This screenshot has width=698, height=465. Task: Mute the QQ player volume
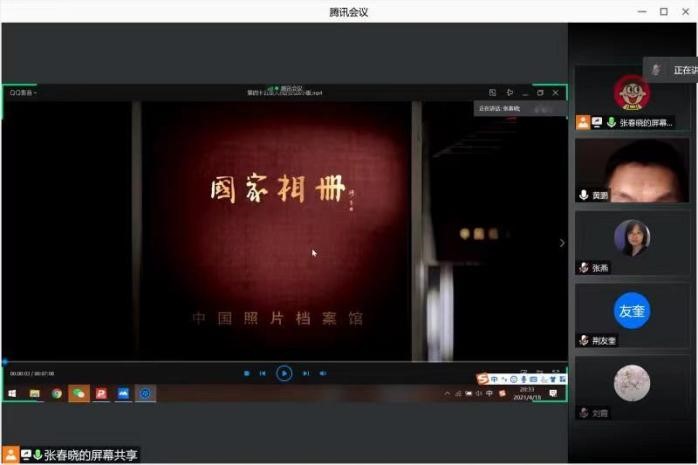323,373
